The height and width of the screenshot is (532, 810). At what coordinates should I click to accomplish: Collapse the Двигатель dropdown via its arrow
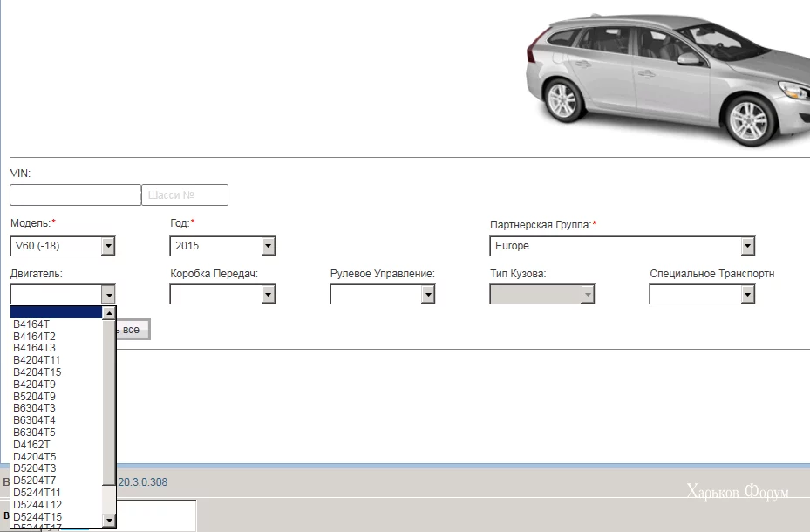108,295
